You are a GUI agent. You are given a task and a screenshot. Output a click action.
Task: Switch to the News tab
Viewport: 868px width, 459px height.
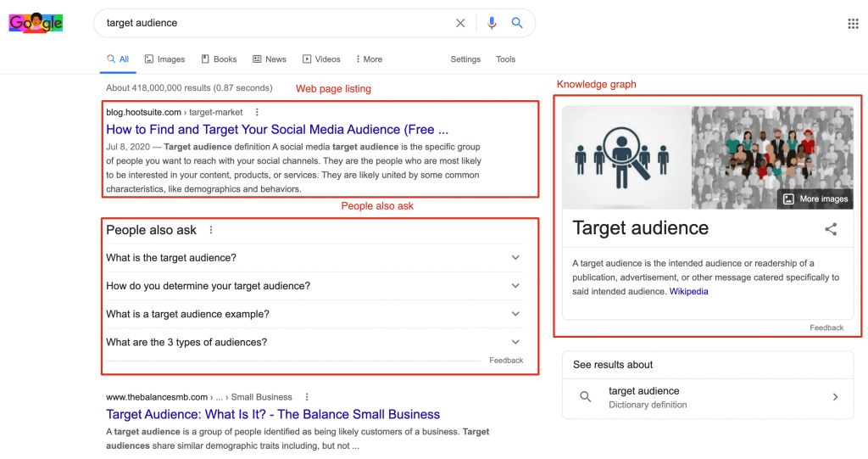(x=270, y=59)
